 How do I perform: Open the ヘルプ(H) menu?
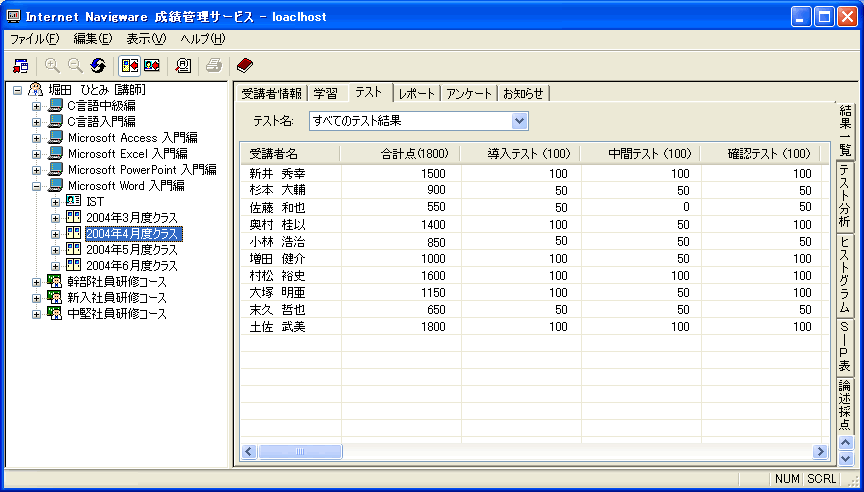click(x=203, y=39)
